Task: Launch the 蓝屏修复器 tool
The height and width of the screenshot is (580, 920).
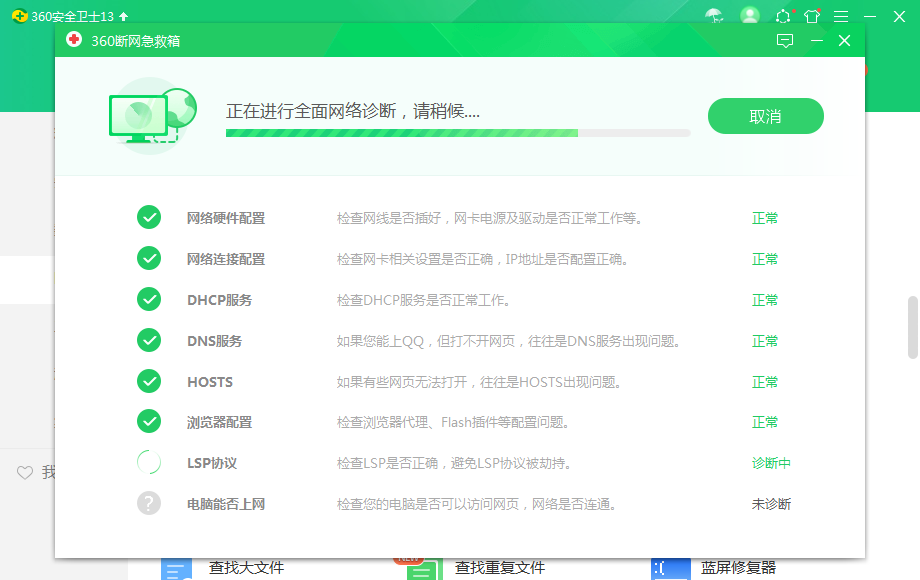Action: (x=742, y=566)
